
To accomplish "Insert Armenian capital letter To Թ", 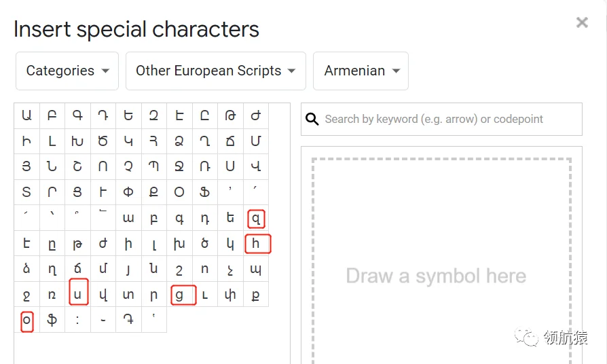I will [230, 115].
